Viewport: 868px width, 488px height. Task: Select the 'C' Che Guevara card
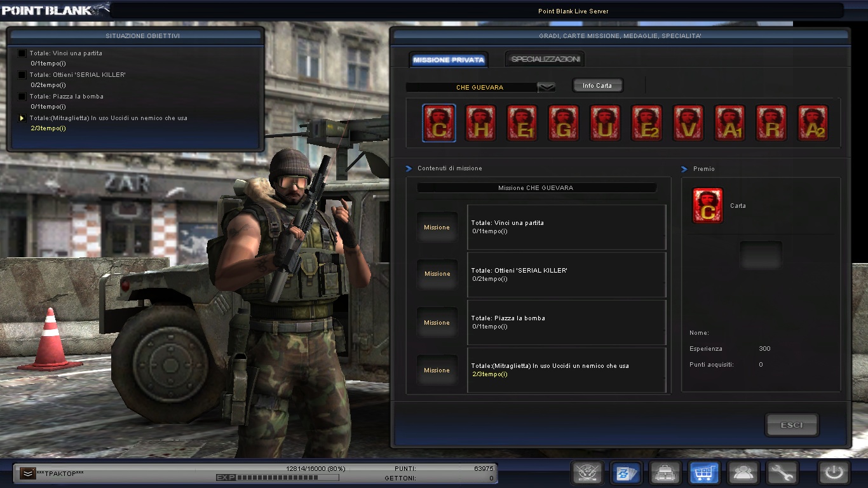click(x=439, y=123)
